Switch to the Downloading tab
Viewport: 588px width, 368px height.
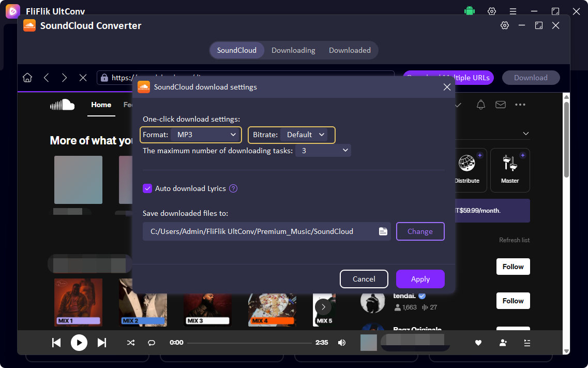(x=293, y=50)
